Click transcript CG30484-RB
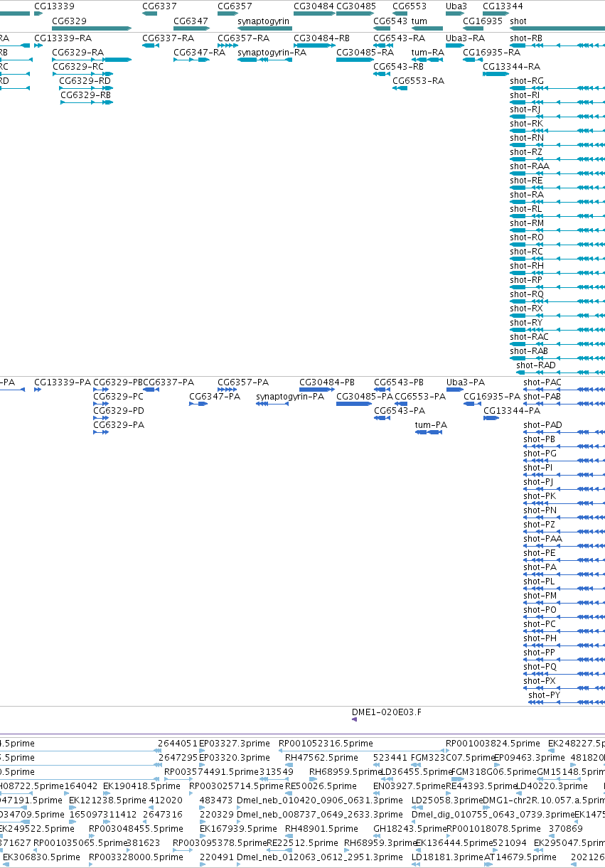 322,38
